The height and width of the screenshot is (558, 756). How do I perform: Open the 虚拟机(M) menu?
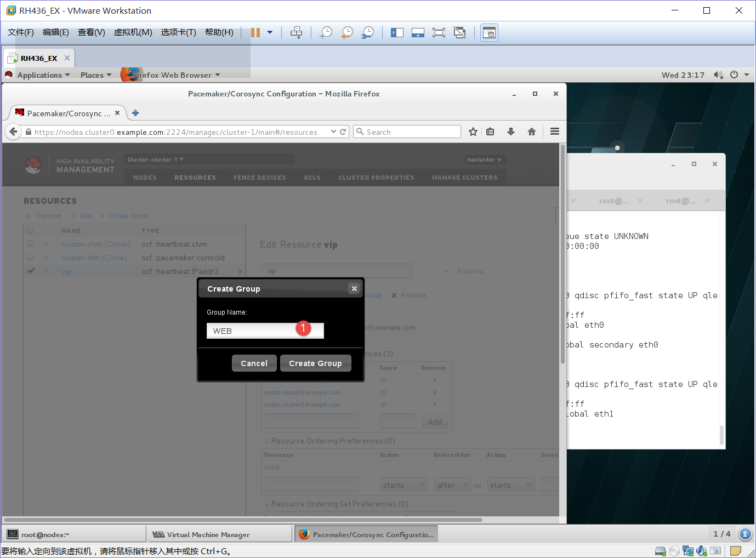[133, 32]
